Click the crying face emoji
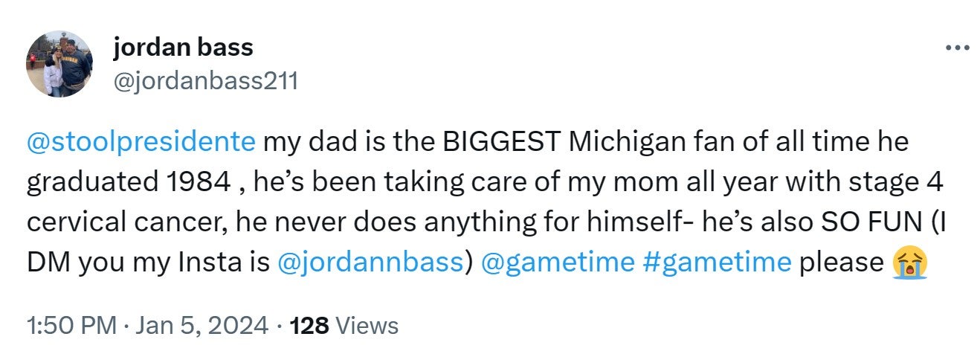Viewport: 980px width, 351px height. 907,263
